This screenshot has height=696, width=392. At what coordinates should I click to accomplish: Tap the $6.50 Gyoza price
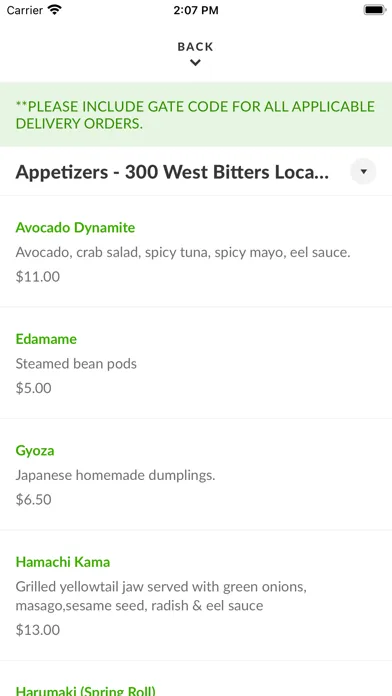(33, 500)
